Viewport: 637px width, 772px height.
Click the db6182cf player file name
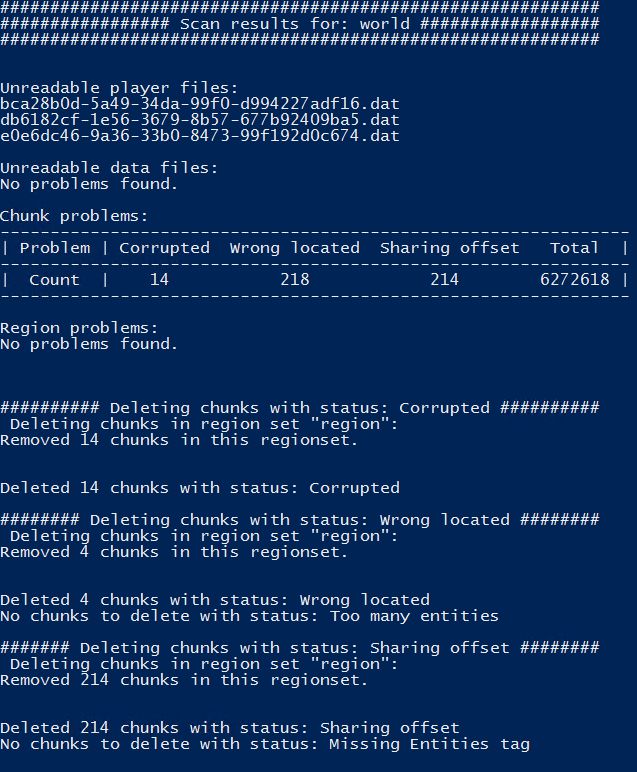click(x=199, y=120)
